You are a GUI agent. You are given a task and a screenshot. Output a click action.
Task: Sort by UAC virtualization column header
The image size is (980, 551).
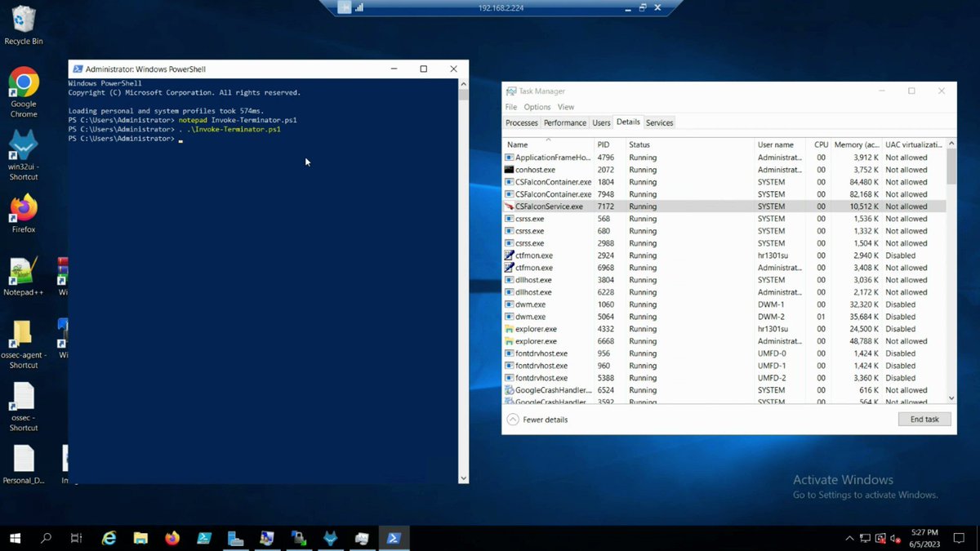[914, 144]
